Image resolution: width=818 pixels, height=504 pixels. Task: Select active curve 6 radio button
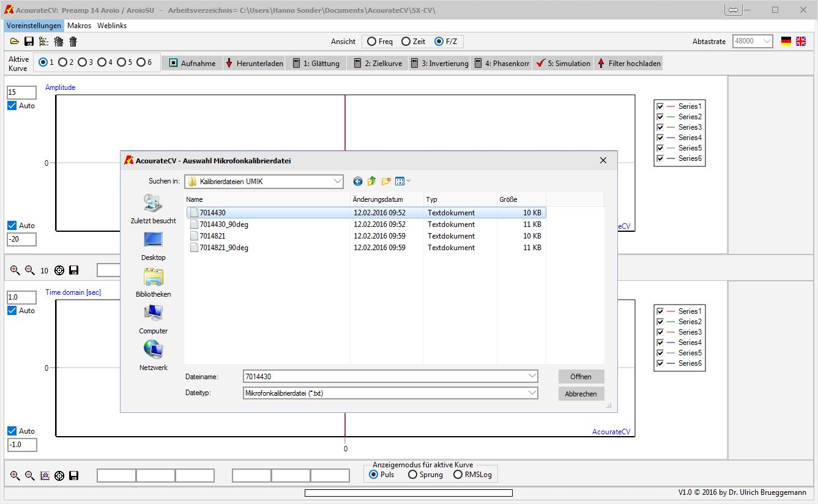141,62
